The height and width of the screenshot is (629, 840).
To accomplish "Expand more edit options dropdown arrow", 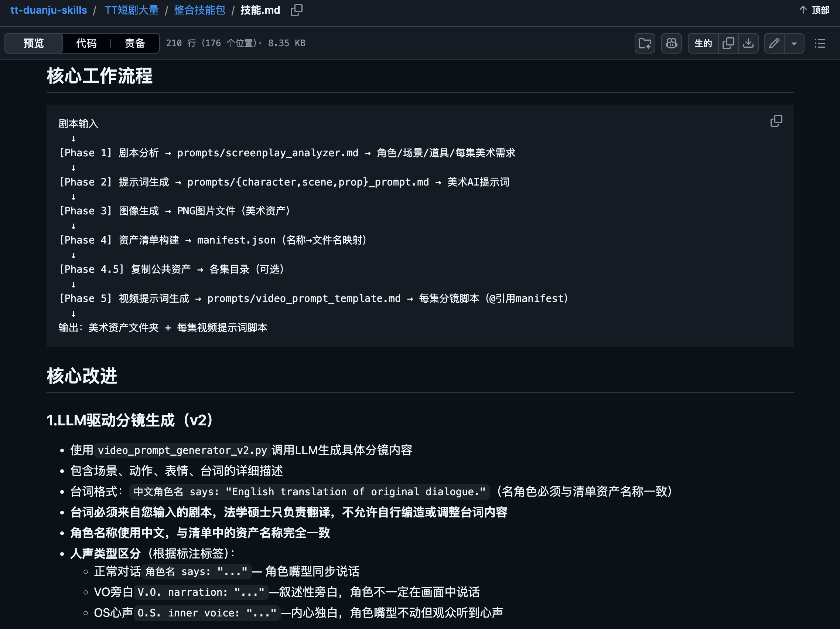I will 794,43.
